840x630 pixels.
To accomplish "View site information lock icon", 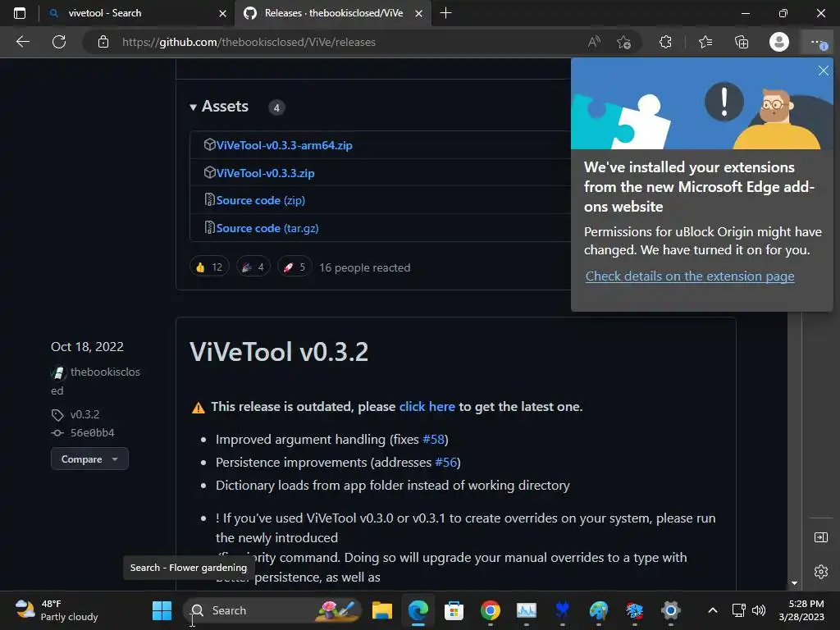I will coord(103,42).
